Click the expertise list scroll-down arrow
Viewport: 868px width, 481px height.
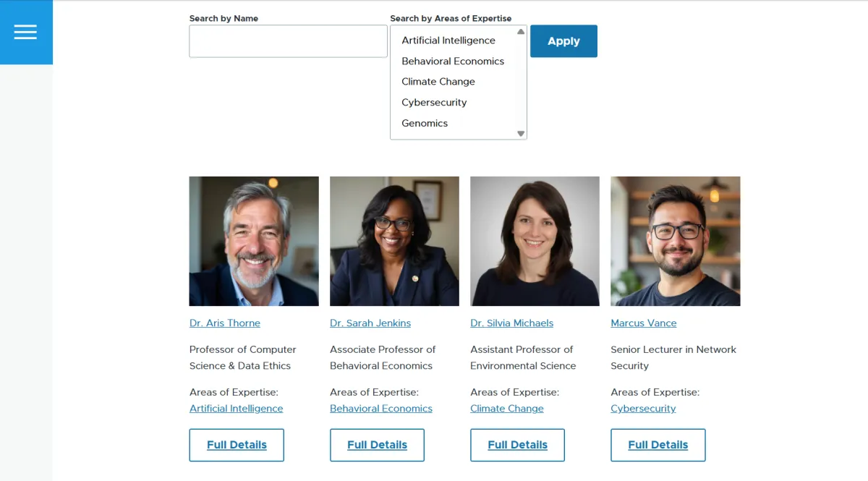point(521,134)
